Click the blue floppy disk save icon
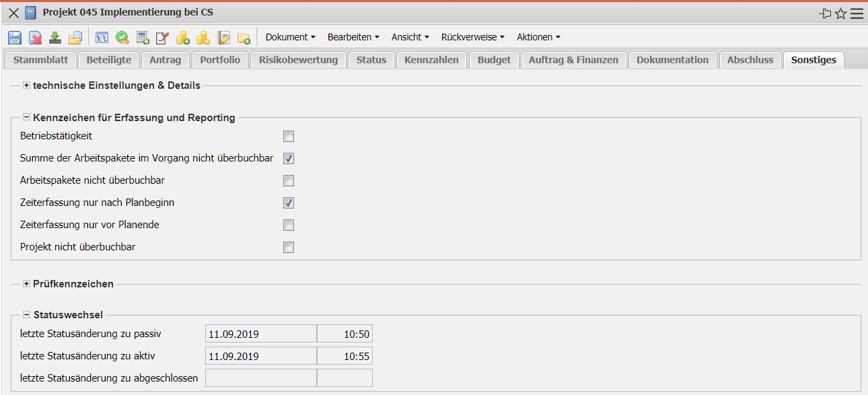This screenshot has height=395, width=868. point(15,38)
